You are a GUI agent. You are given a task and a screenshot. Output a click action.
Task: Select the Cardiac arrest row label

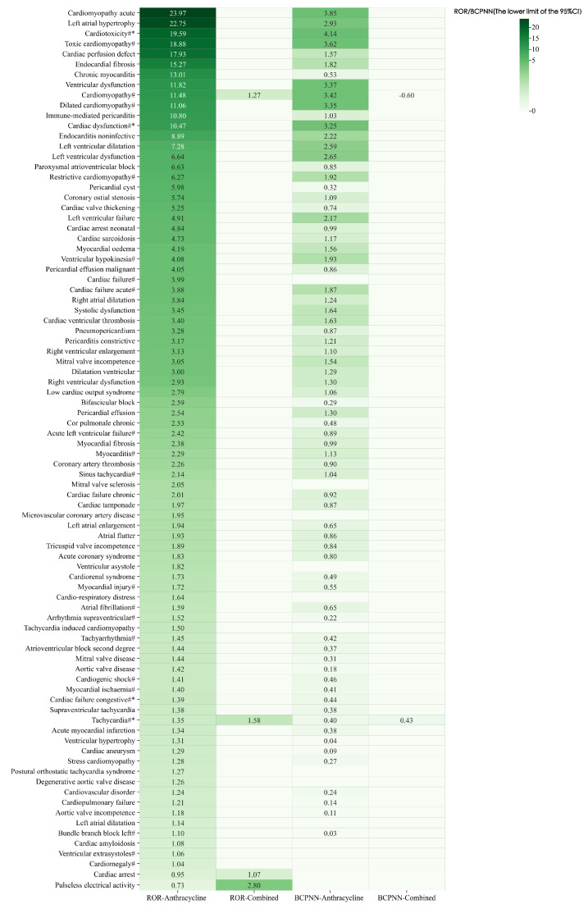click(114, 875)
